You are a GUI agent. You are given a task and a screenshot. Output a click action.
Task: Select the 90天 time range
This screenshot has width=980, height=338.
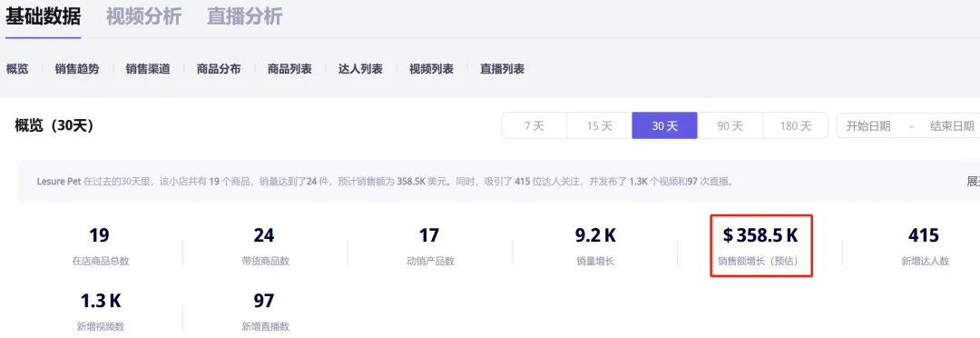730,125
